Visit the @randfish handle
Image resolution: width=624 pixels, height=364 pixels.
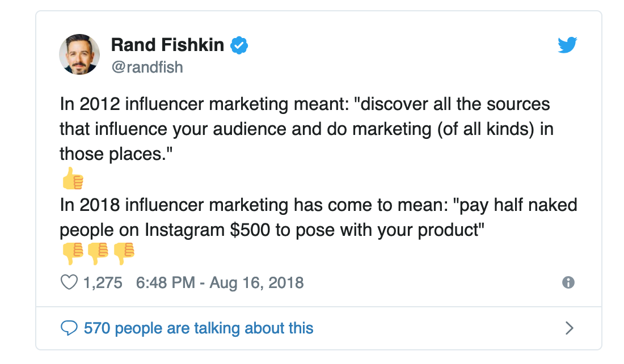147,67
